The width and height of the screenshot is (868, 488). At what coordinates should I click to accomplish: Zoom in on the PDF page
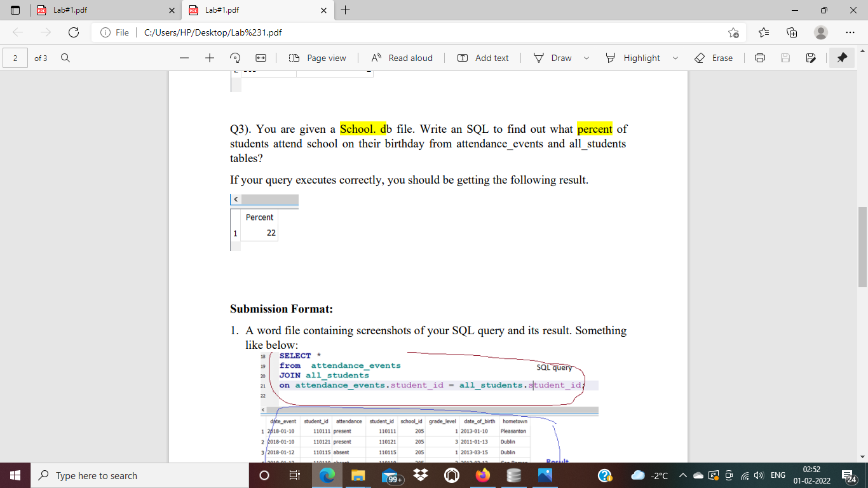click(209, 58)
